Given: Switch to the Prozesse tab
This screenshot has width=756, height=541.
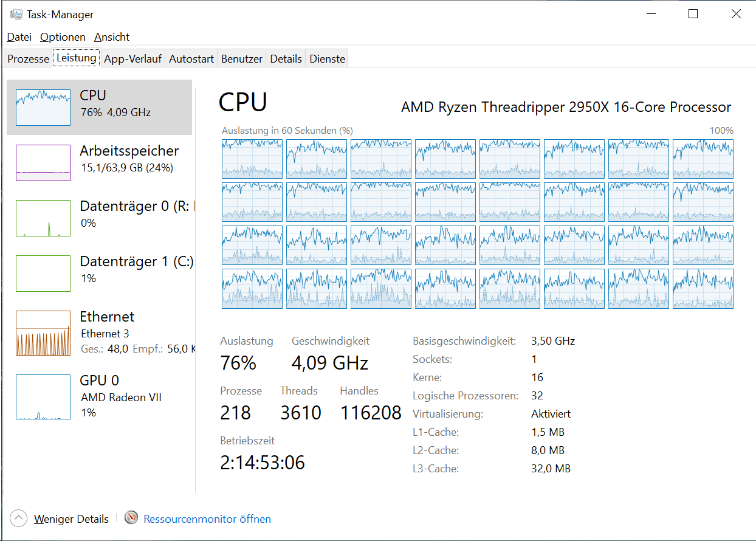Looking at the screenshot, I should click(x=28, y=59).
